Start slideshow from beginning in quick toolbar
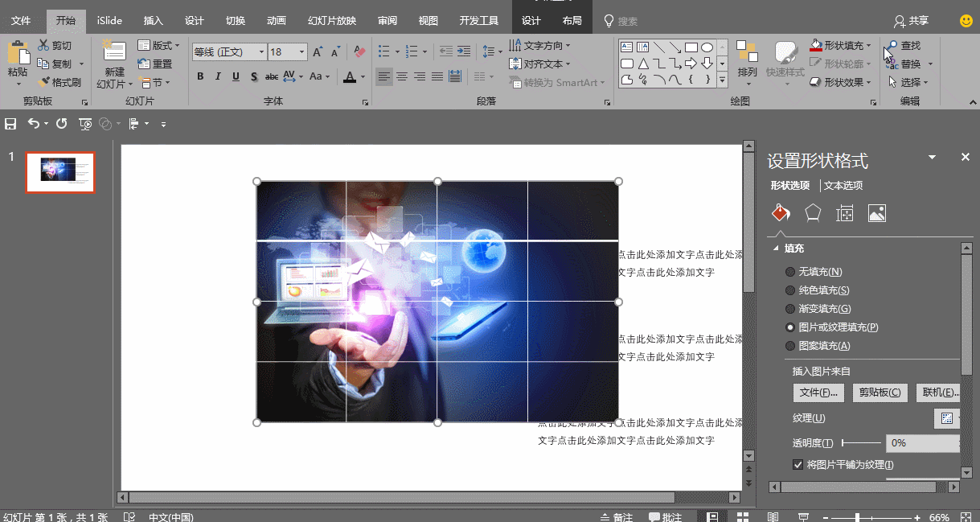 [85, 124]
